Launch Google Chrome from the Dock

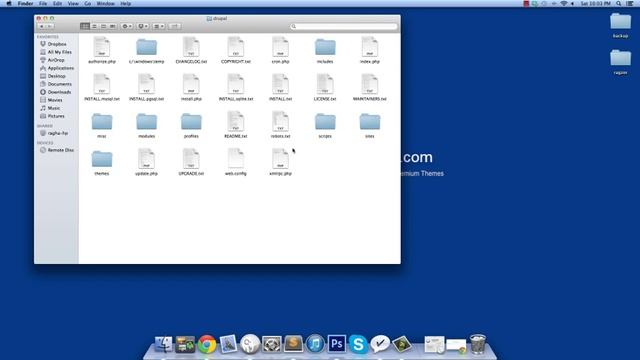coord(207,344)
